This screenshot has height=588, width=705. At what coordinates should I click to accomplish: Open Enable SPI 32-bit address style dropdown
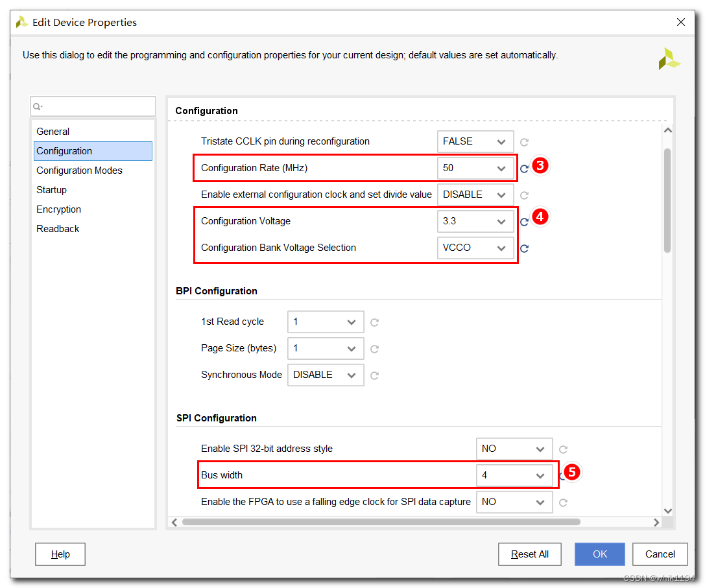coord(514,449)
